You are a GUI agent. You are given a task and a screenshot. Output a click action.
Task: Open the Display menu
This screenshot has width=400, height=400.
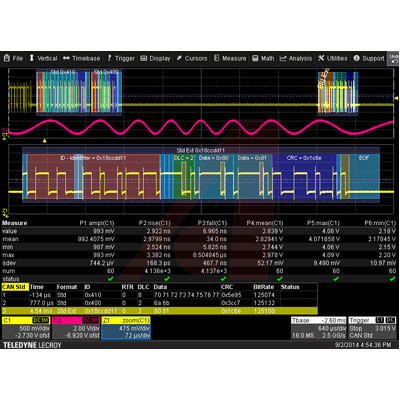[x=155, y=58]
